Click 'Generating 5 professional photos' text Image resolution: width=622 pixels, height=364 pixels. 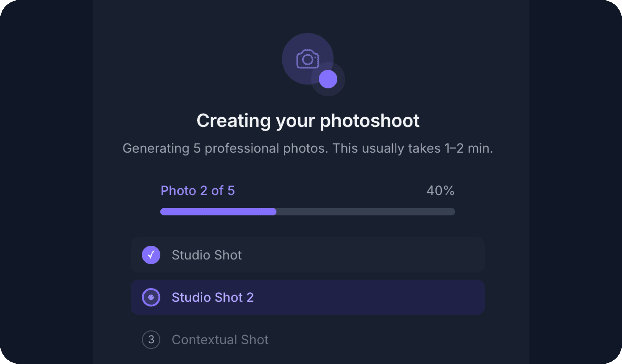tap(225, 148)
